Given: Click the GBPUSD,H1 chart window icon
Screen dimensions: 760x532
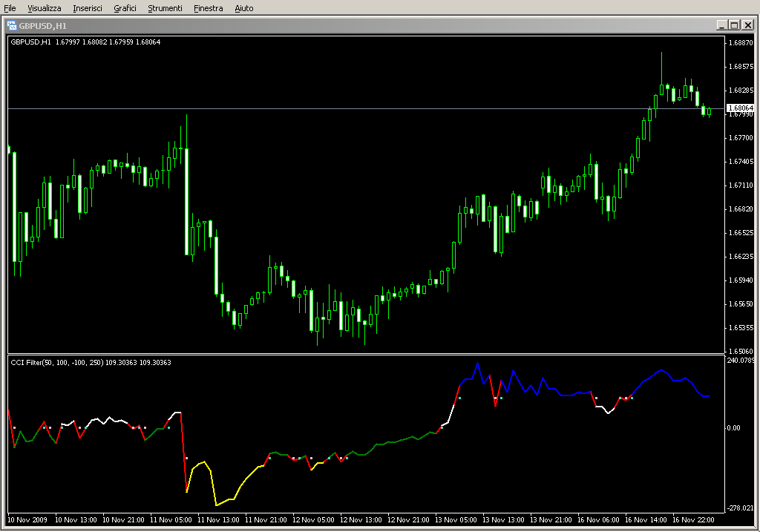Looking at the screenshot, I should tap(12, 26).
